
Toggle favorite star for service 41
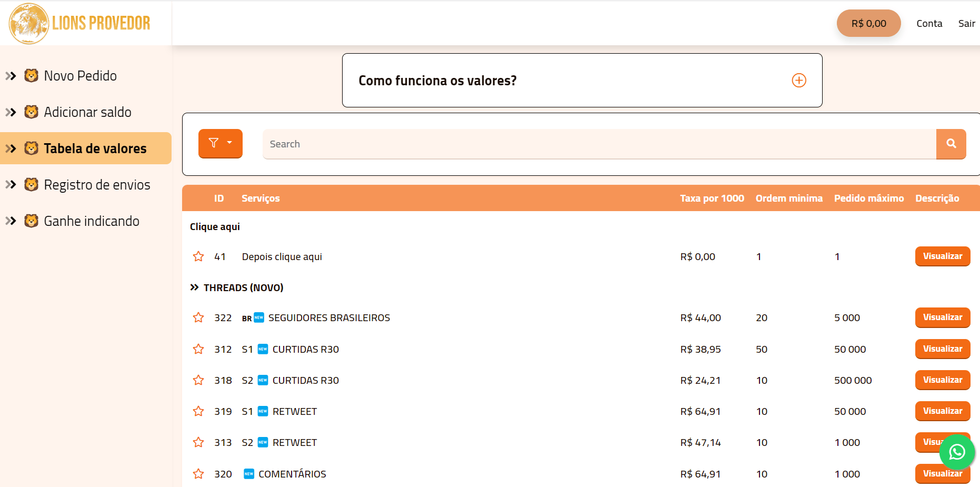pyautogui.click(x=198, y=256)
